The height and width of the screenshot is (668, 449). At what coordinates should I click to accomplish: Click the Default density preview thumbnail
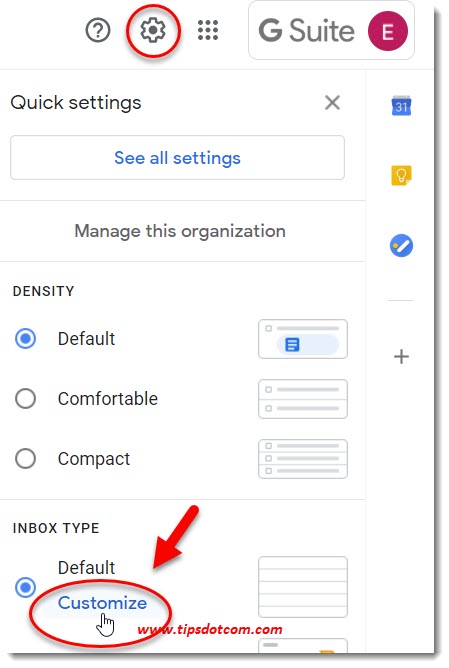point(303,339)
